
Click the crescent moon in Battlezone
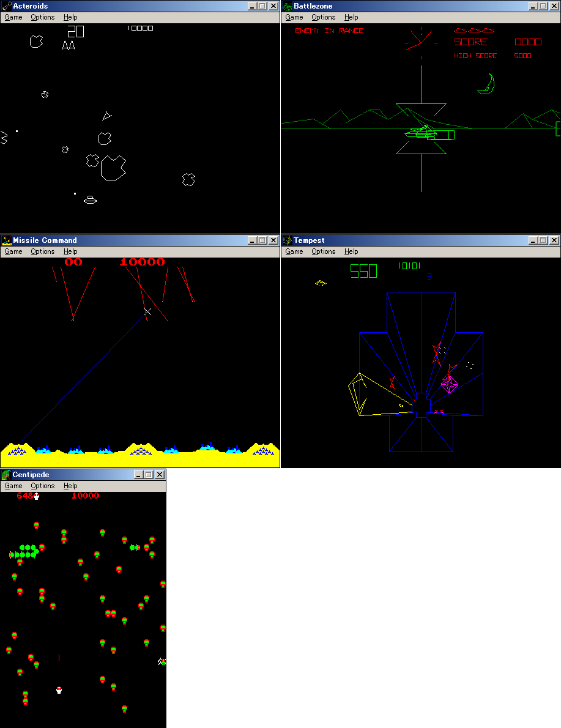pyautogui.click(x=486, y=84)
